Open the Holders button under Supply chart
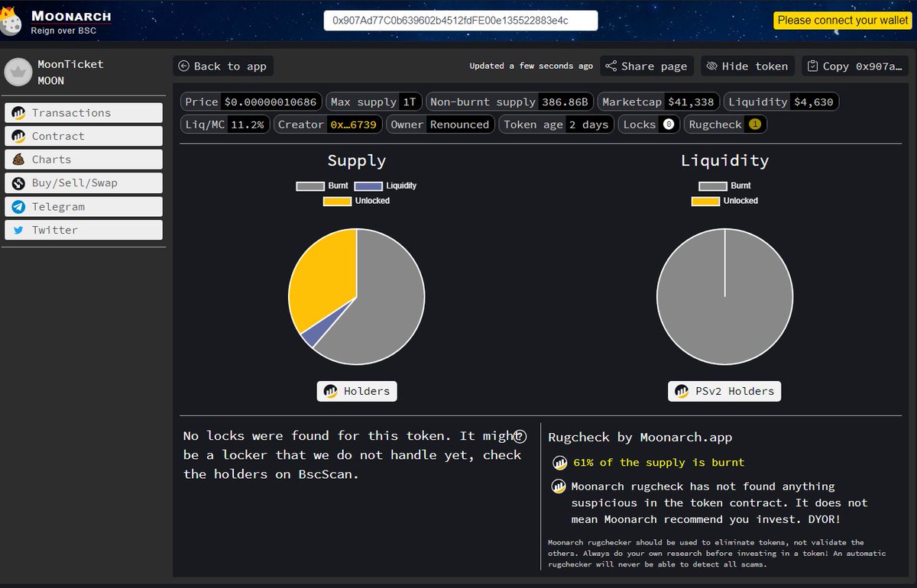 (x=357, y=391)
